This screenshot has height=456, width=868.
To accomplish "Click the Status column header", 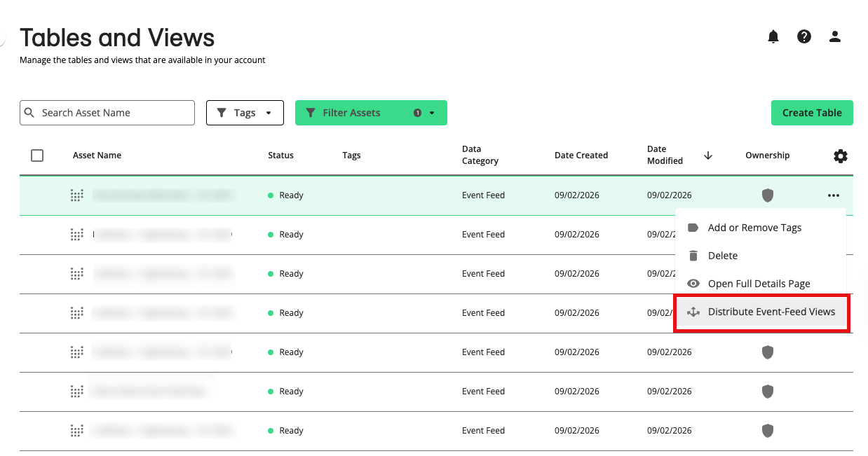I will pos(280,156).
